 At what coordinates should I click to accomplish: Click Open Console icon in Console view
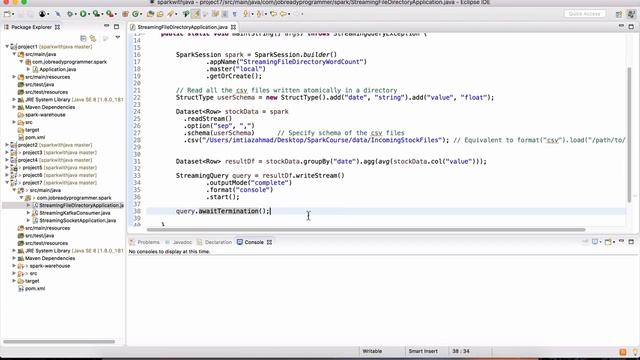[608, 242]
